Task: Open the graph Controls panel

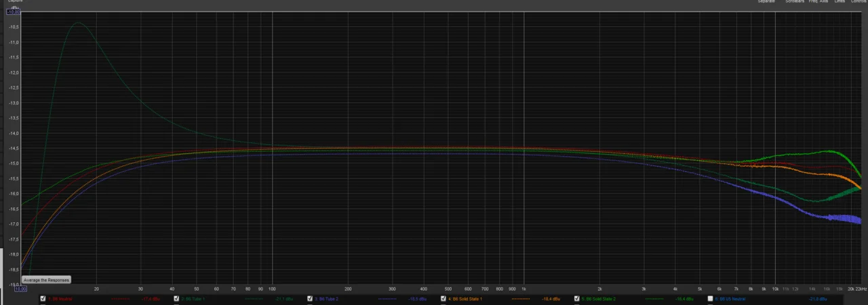Action: point(859,1)
